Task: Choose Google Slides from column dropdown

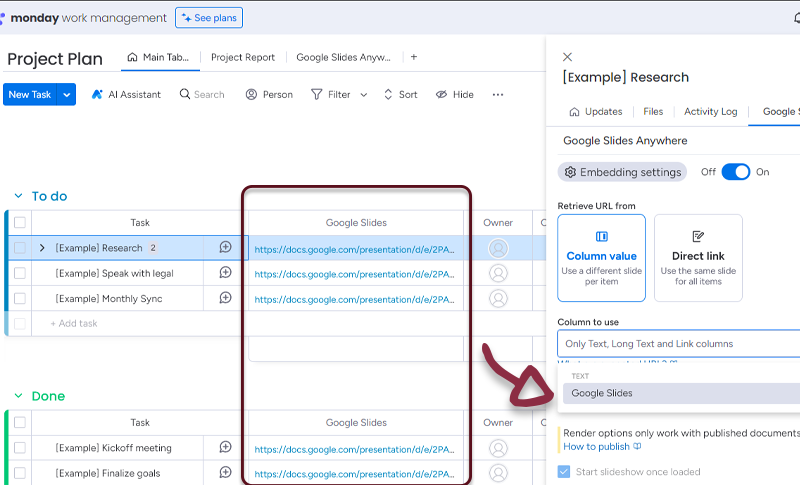Action: tap(602, 393)
